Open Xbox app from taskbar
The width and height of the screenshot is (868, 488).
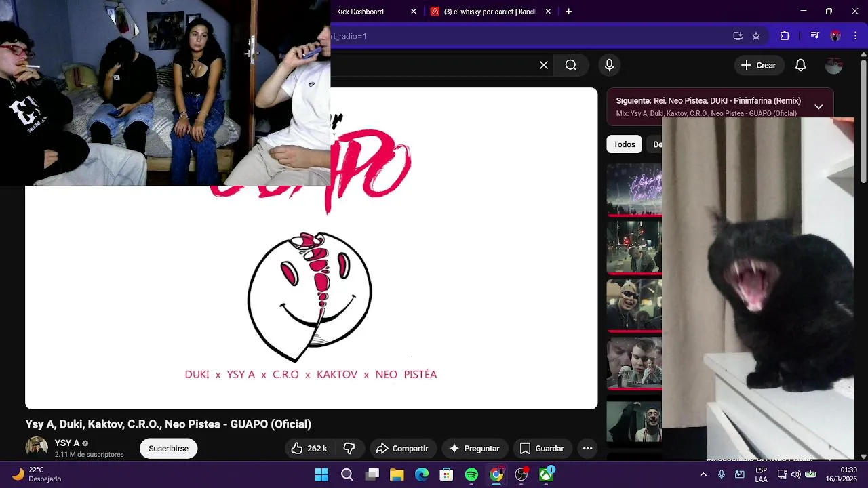point(546,474)
